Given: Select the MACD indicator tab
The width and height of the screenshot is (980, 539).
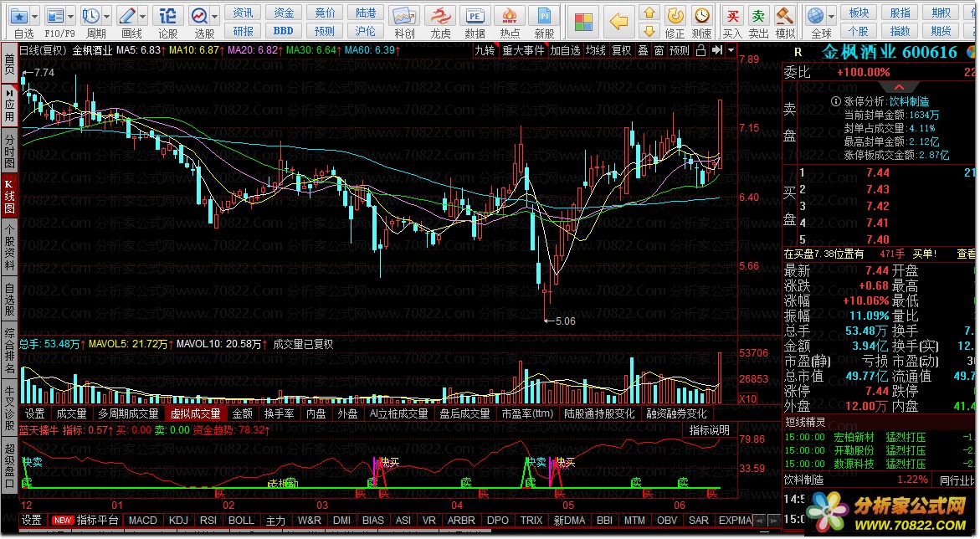Looking at the screenshot, I should point(143,521).
